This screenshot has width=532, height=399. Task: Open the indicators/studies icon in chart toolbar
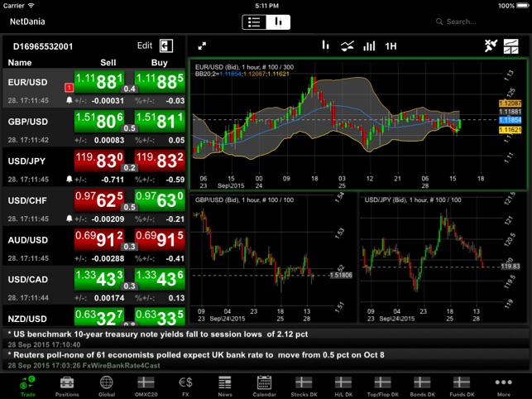347,46
